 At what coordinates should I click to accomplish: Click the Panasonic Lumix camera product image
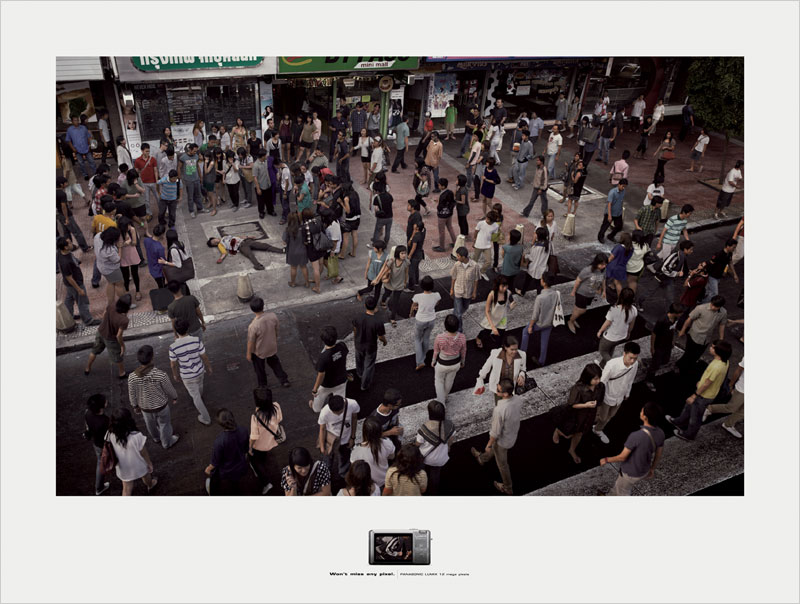(x=399, y=547)
